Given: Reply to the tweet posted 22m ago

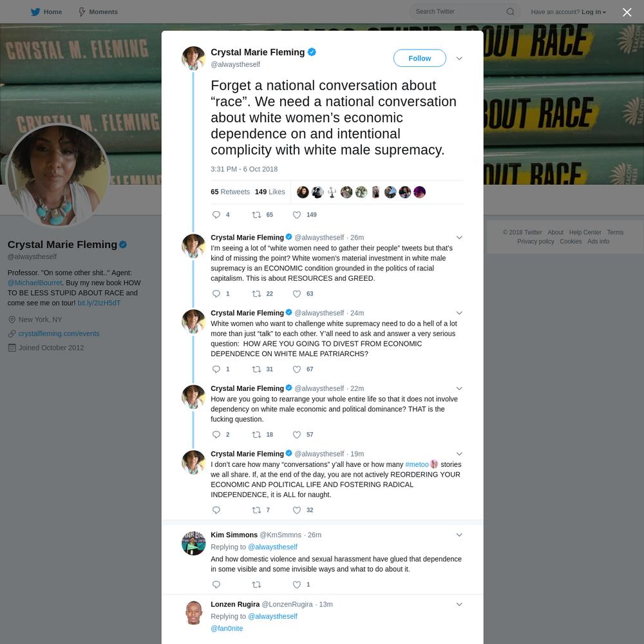Looking at the screenshot, I should pyautogui.click(x=216, y=435).
